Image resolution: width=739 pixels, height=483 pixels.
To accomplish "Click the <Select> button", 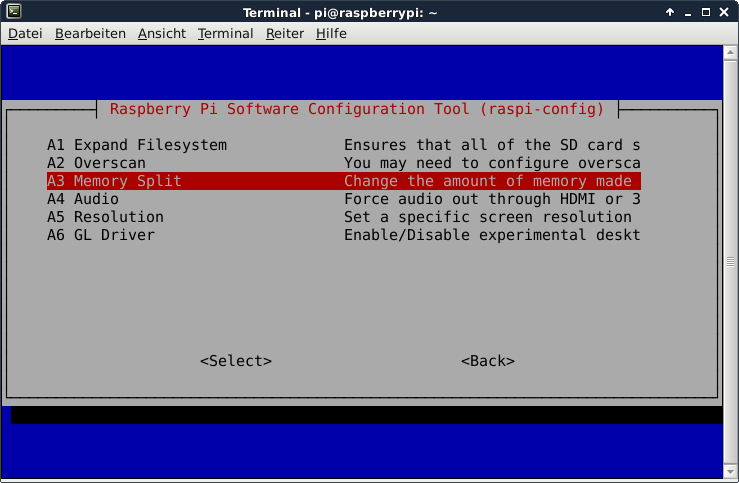I will pos(236,360).
